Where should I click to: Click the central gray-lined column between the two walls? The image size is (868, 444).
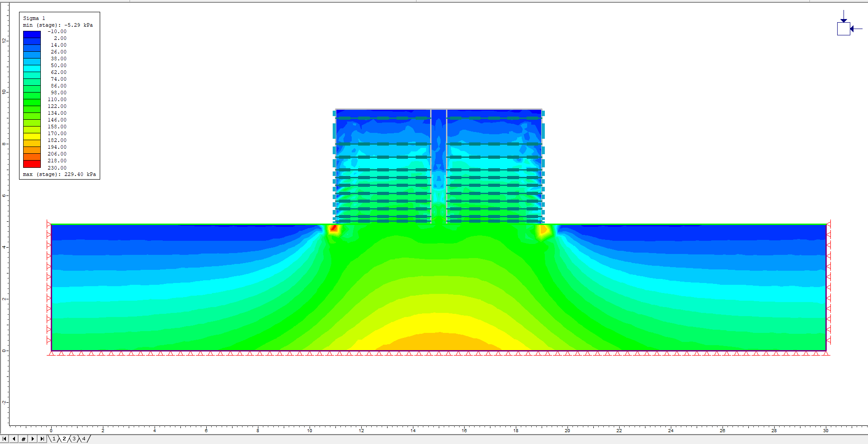pos(438,166)
